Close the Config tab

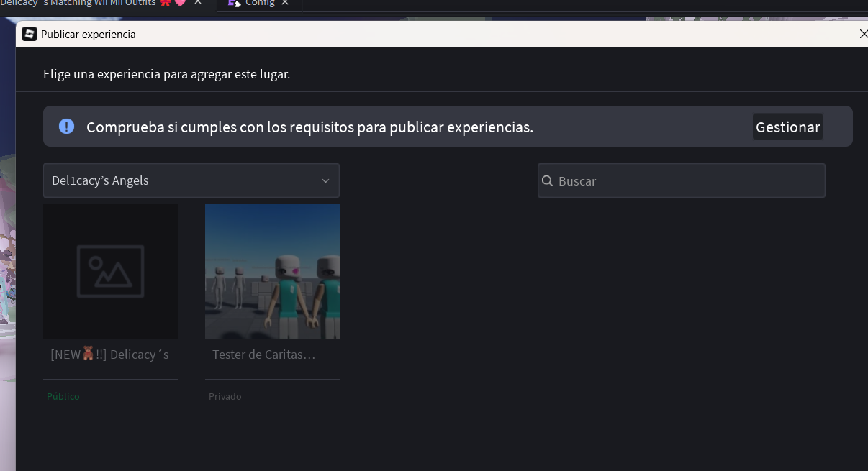285,3
